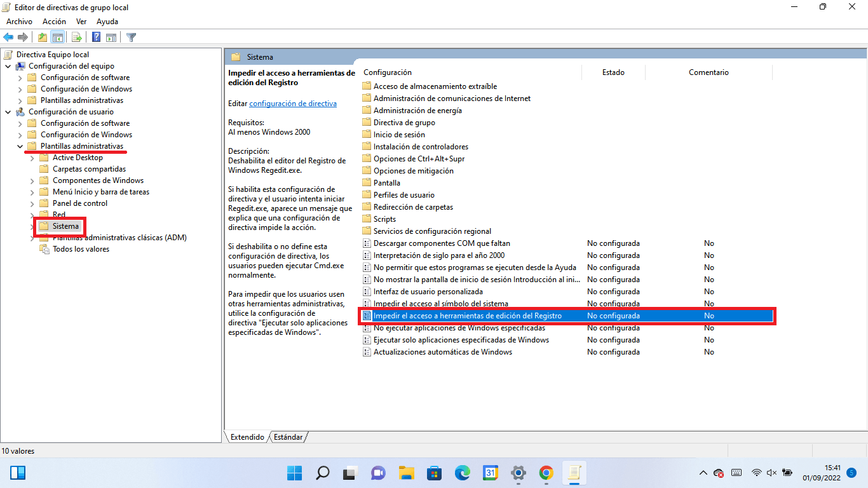Image resolution: width=868 pixels, height=488 pixels.
Task: Click the policy icon of Interfaz de usuario personalizada
Action: [x=367, y=292]
